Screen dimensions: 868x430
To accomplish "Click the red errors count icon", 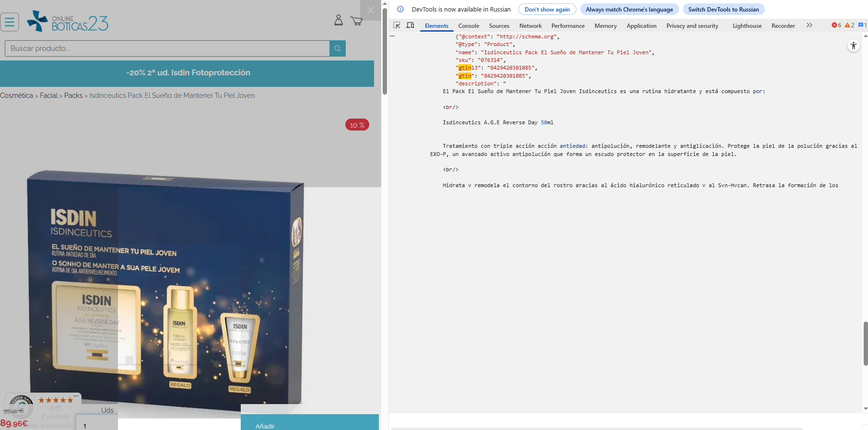I will pos(836,25).
